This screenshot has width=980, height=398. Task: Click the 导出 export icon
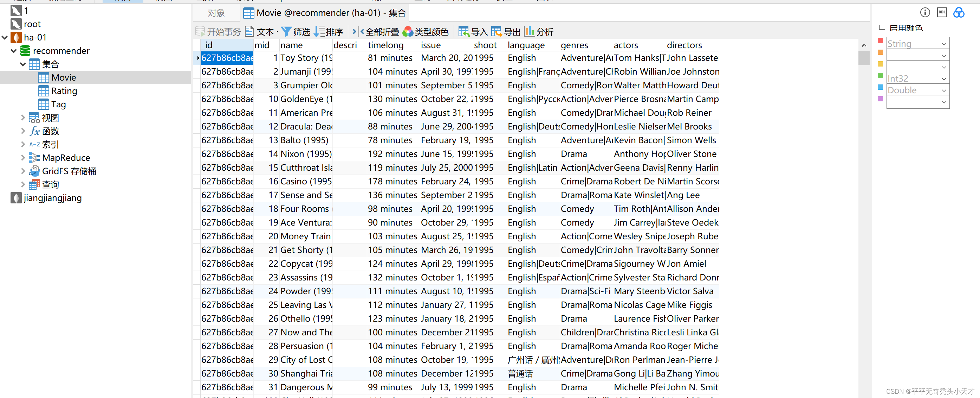pos(496,32)
